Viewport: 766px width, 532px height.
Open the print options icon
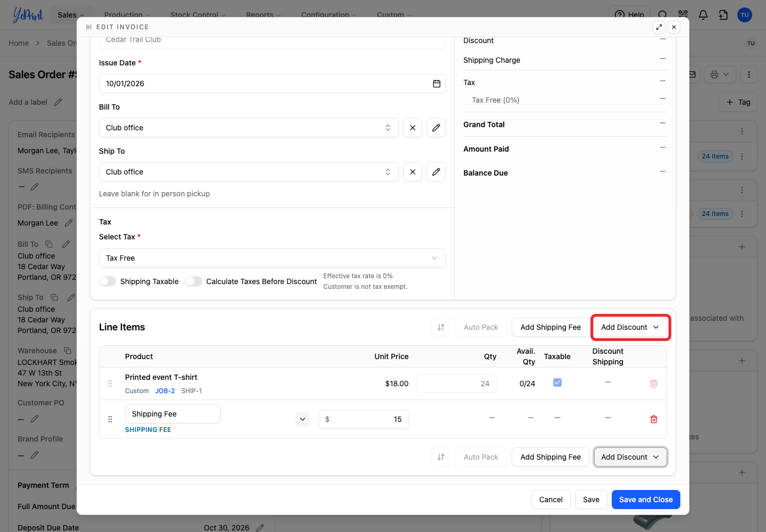pos(720,74)
